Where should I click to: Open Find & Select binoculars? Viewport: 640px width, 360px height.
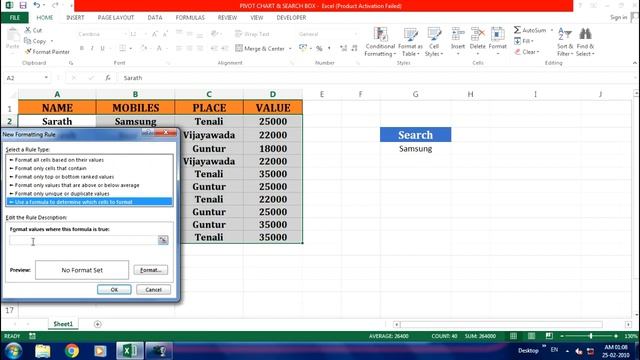pos(585,42)
